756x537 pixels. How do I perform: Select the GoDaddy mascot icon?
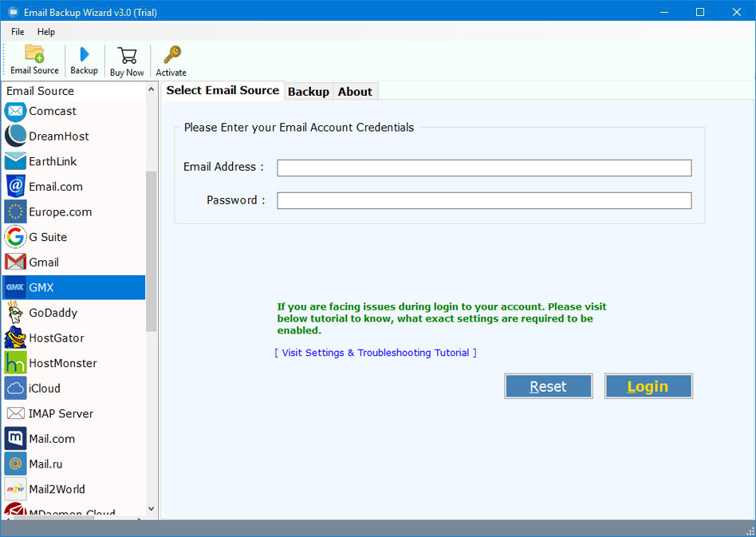tap(15, 313)
